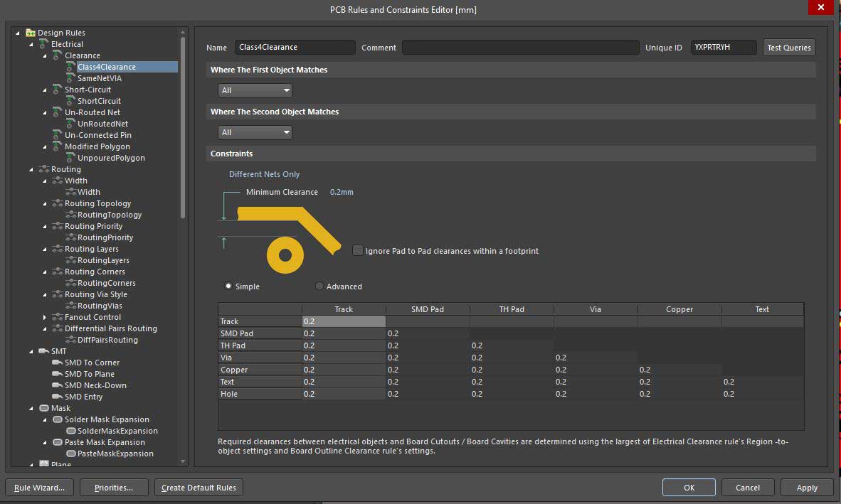Expand the Fanout Control tree node
841x504 pixels.
44,317
